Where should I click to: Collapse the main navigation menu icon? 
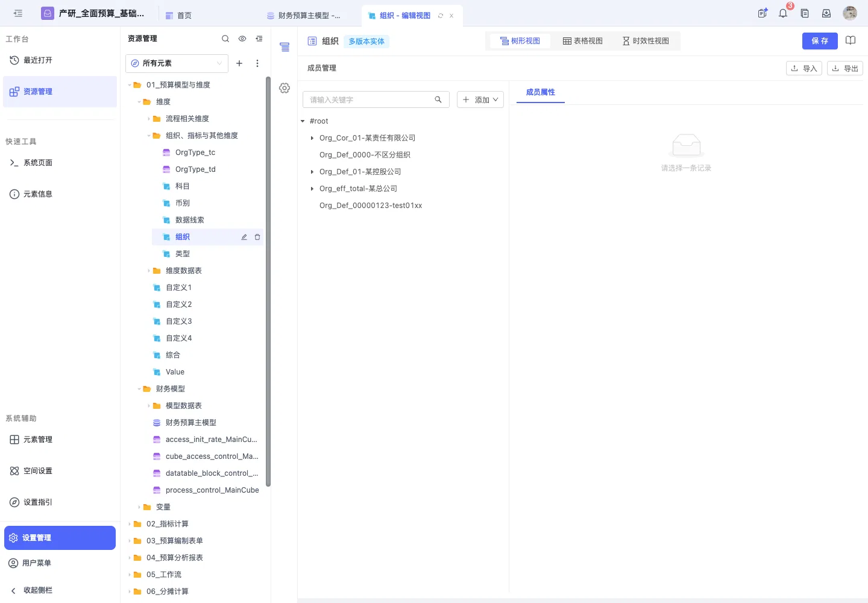[x=18, y=13]
